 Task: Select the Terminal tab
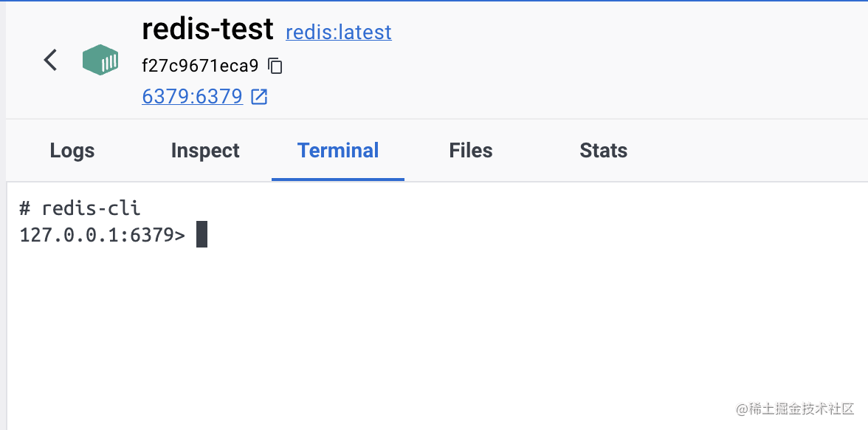pyautogui.click(x=338, y=150)
